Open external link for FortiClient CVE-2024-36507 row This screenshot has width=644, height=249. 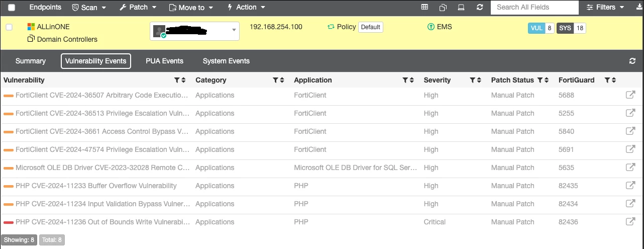630,95
